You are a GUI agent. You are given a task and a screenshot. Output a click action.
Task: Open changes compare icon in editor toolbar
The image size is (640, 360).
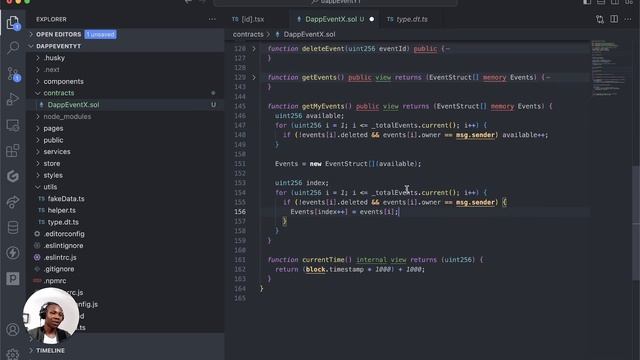click(600, 19)
